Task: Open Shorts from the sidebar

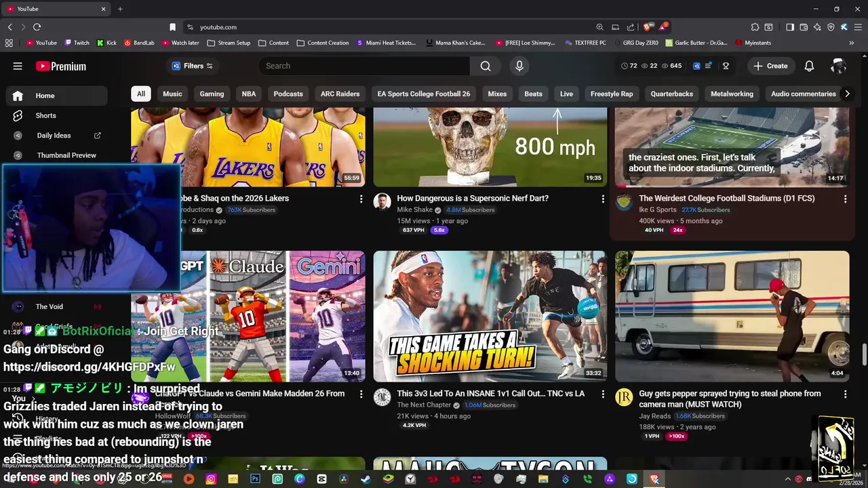Action: 57,115
